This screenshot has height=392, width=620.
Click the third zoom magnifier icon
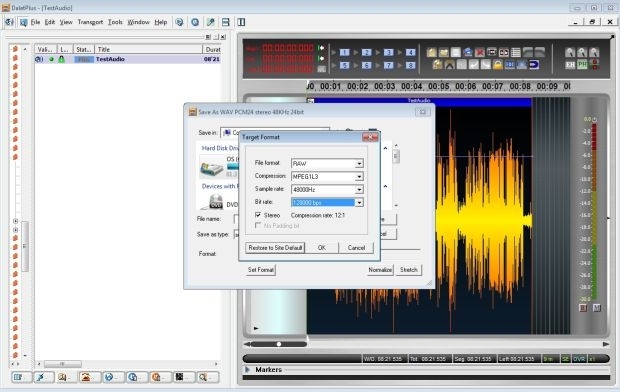[594, 52]
